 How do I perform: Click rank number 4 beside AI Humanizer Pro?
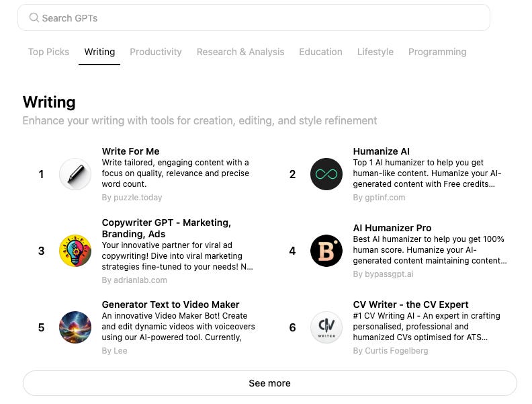pos(292,251)
